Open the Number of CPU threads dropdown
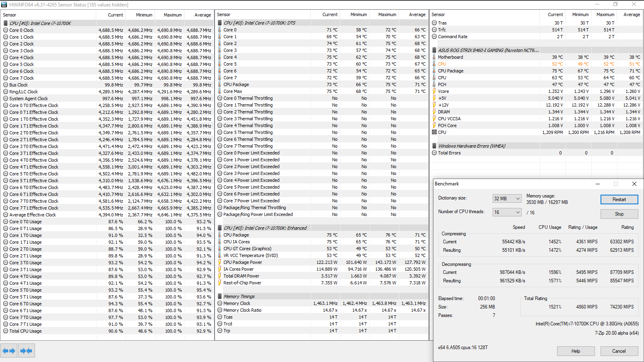Image resolution: width=644 pixels, height=362 pixels. click(x=507, y=212)
